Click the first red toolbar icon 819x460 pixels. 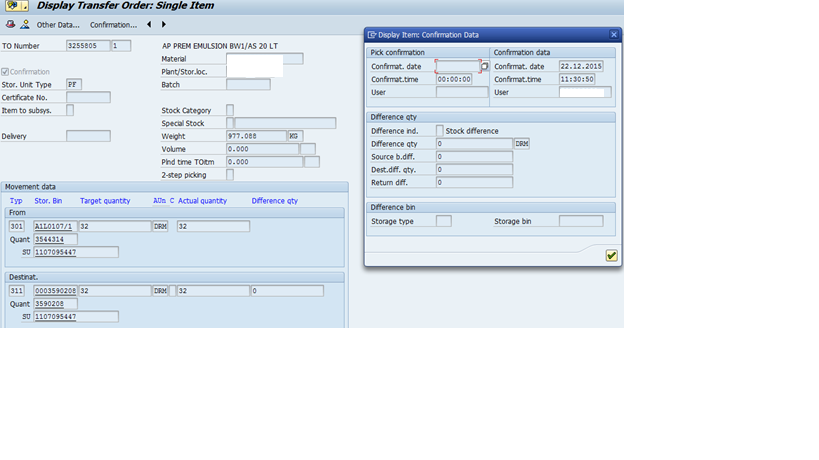click(x=9, y=24)
